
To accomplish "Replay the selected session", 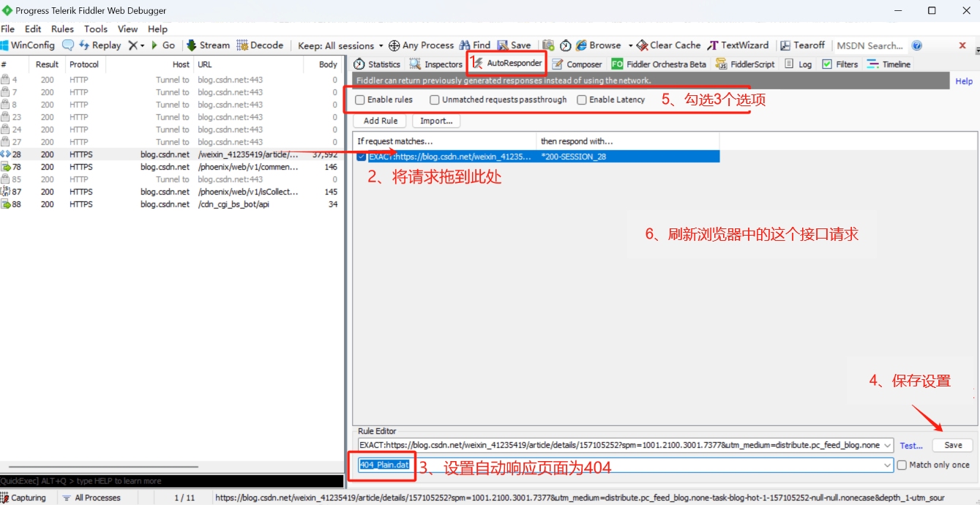I will point(100,45).
